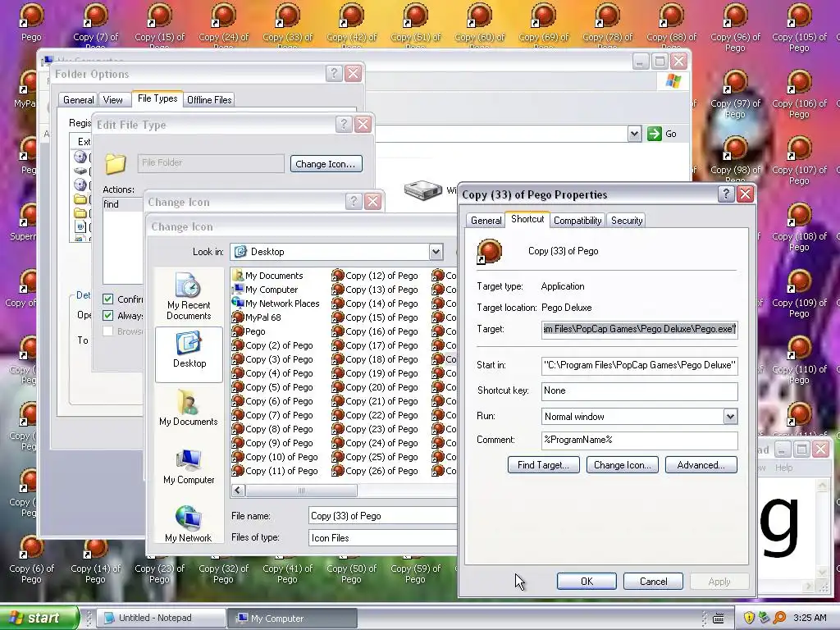Switch to Compatibility tab in Pego Properties
Screen dimensions: 840x630
577,220
